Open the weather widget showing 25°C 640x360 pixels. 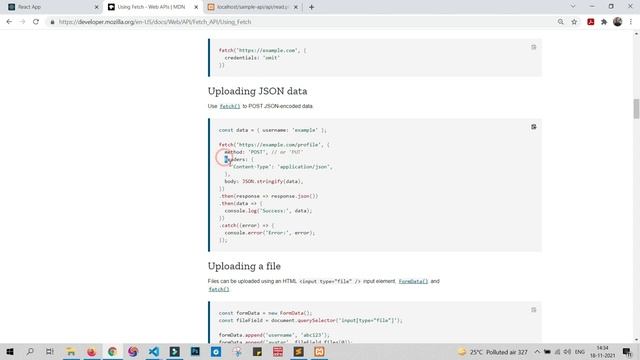(x=493, y=352)
